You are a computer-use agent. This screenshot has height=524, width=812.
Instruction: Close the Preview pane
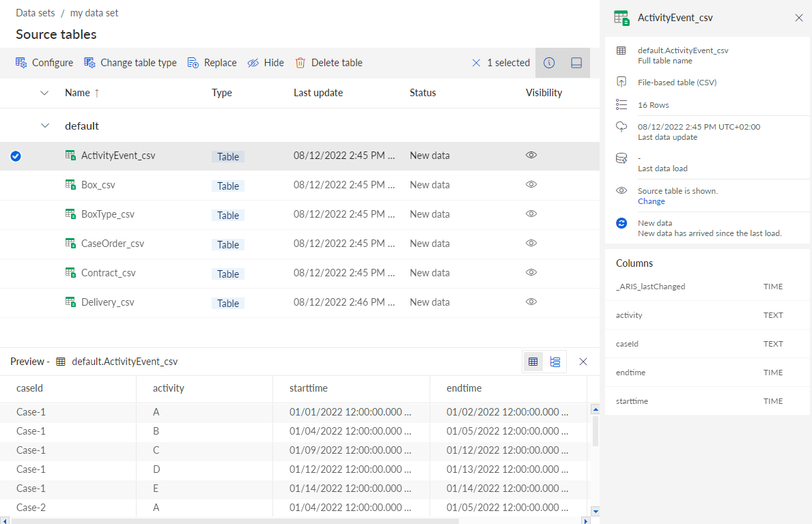click(x=583, y=362)
